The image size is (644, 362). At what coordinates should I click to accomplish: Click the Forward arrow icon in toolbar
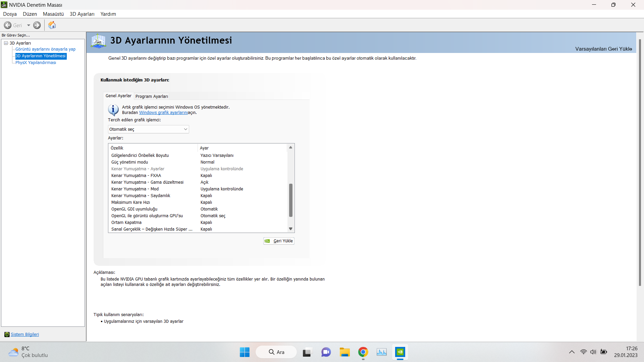coord(37,25)
